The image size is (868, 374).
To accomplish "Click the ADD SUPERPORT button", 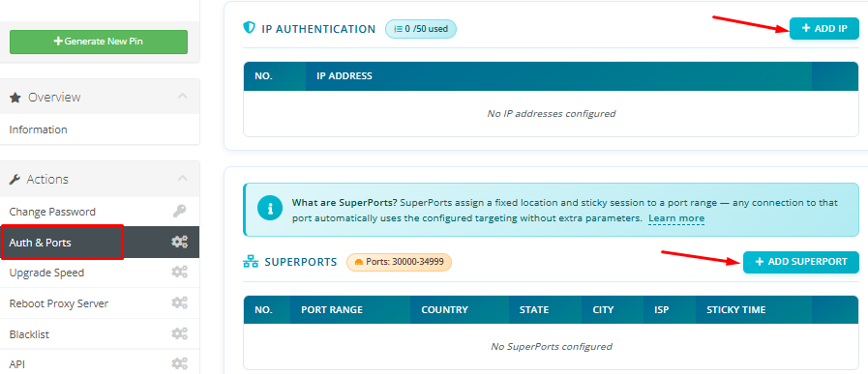I will [801, 262].
